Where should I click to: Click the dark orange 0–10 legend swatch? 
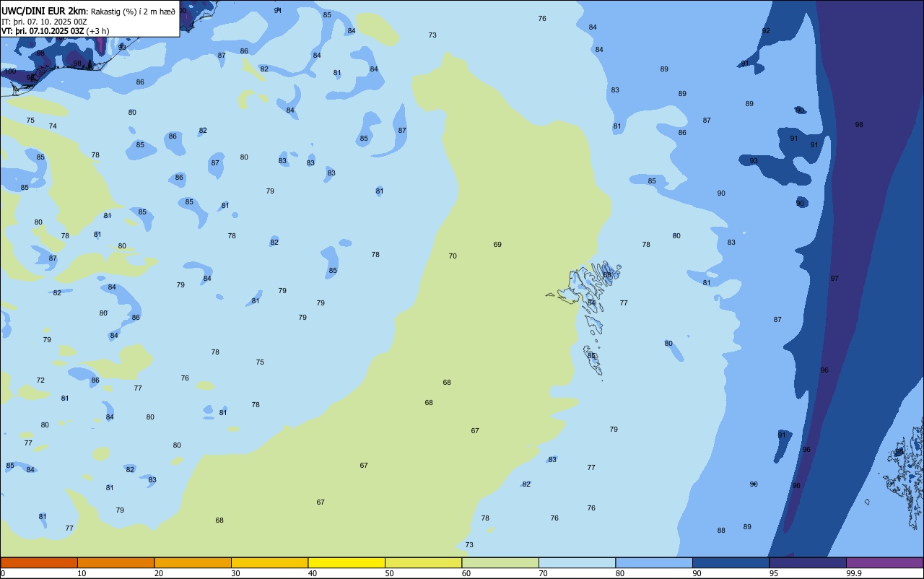(39, 562)
